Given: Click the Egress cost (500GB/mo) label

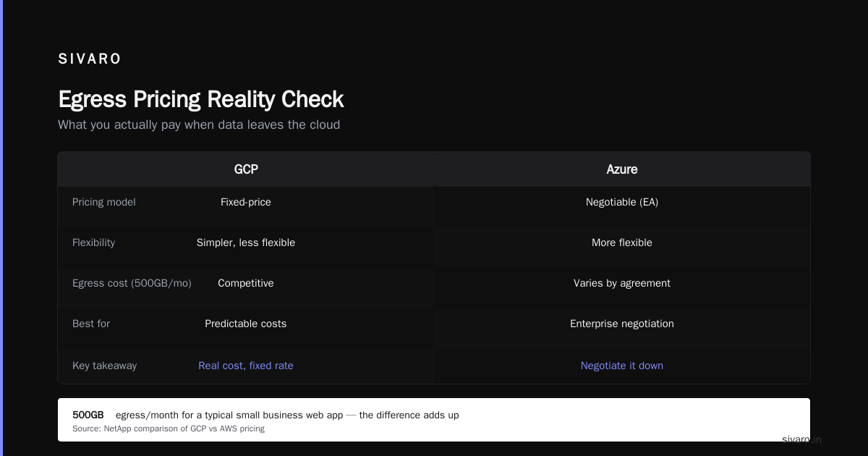Looking at the screenshot, I should point(132,283).
